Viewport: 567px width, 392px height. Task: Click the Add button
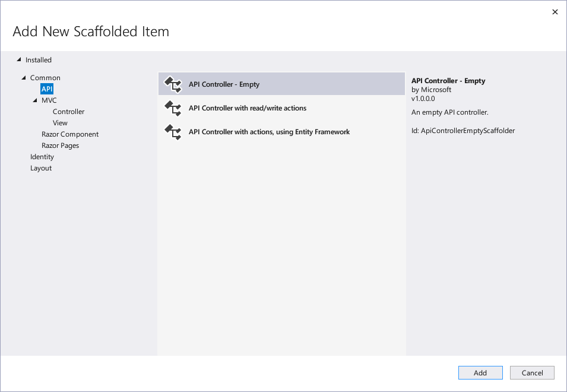(x=480, y=373)
